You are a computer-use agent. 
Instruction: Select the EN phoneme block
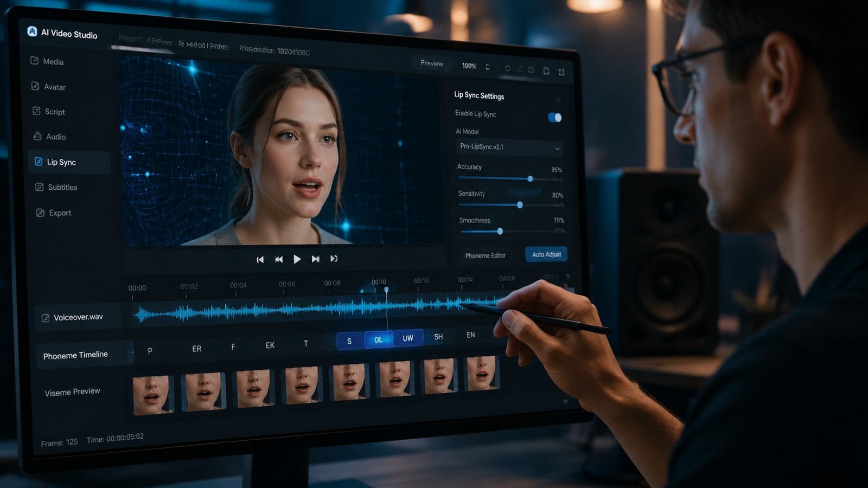470,335
